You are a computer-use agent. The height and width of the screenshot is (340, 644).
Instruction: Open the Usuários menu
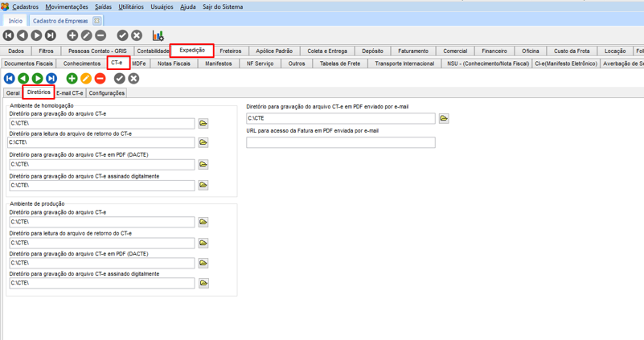click(x=162, y=6)
